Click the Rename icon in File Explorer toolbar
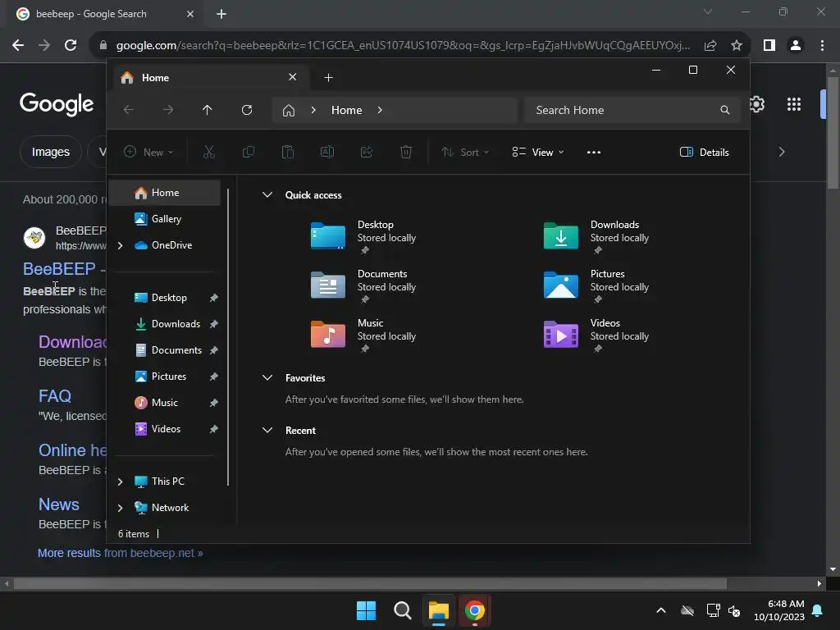 [326, 152]
